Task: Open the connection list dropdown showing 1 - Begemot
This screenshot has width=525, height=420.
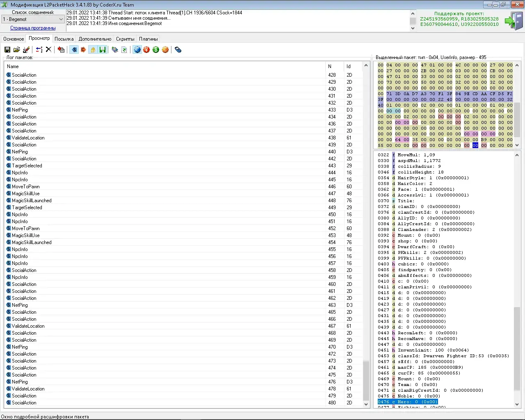Action: pos(33,19)
